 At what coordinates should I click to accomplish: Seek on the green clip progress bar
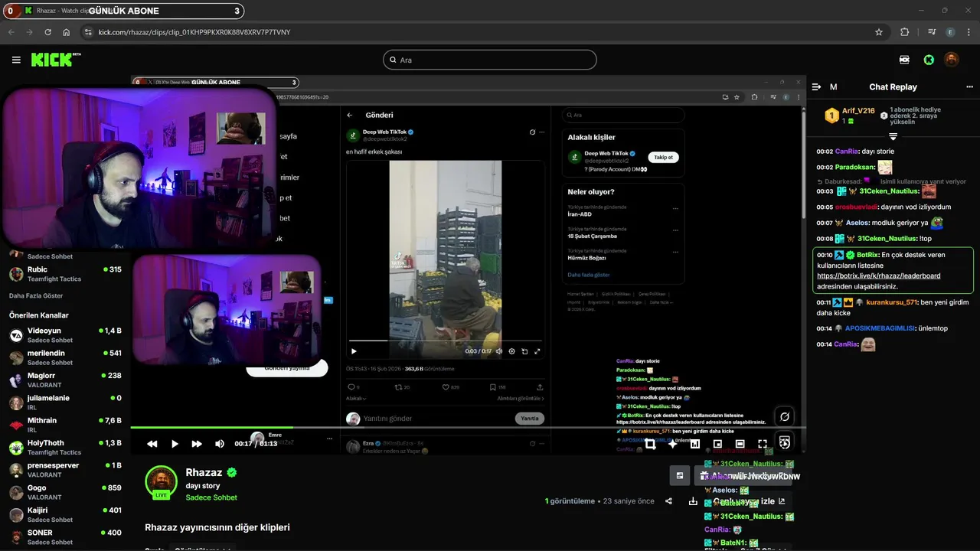pyautogui.click(x=468, y=428)
